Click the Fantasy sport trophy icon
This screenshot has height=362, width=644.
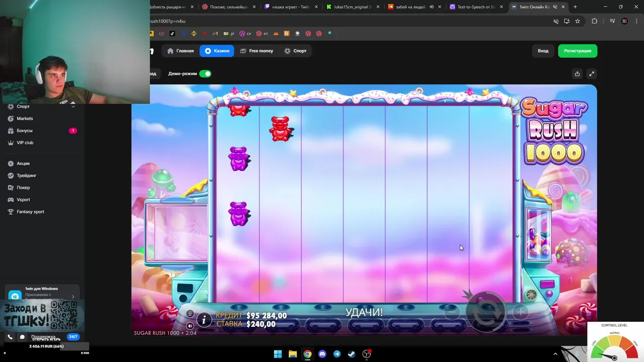click(11, 212)
